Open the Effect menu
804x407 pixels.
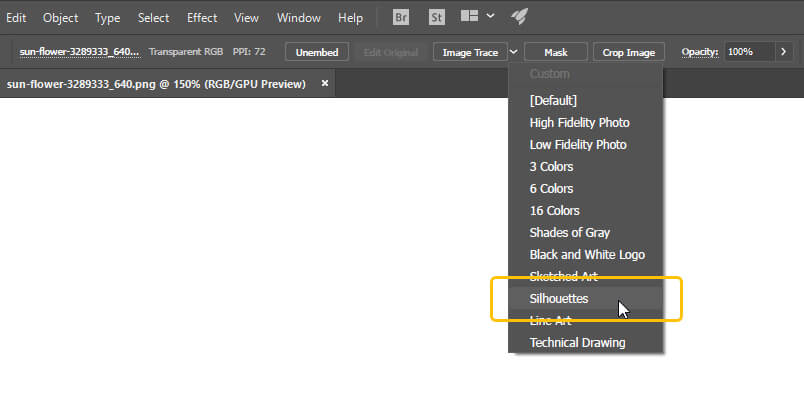(x=202, y=18)
